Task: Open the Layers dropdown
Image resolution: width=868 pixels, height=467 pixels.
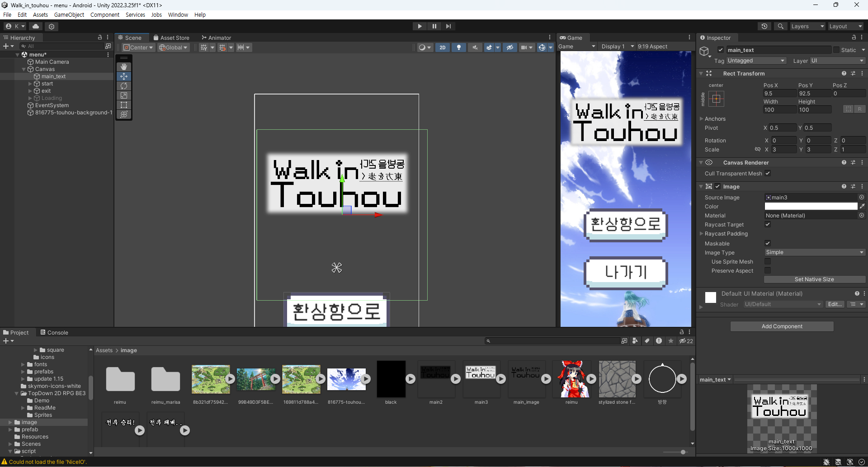Action: 807,26
